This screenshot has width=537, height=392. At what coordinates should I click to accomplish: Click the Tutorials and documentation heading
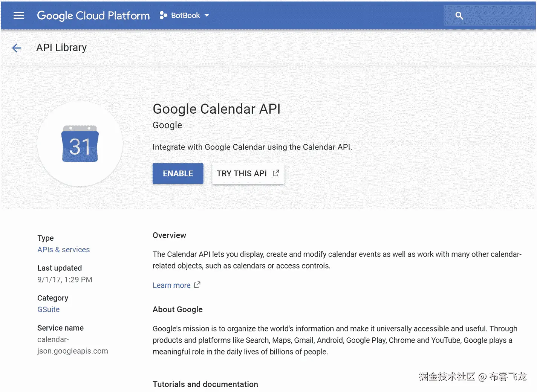[205, 384]
